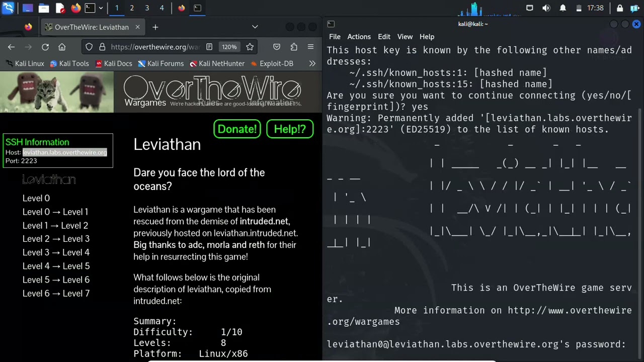Switch to workspace 4
The width and height of the screenshot is (644, 362).
[162, 8]
